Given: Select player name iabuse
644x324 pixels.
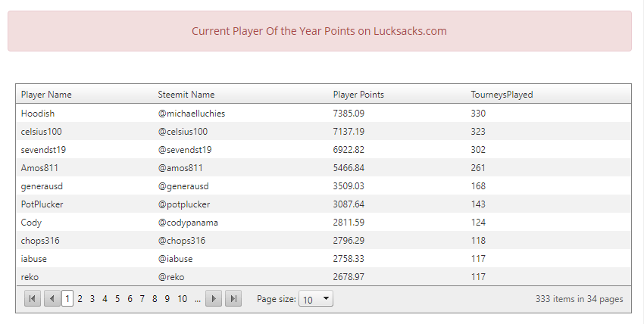Looking at the screenshot, I should [x=33, y=259].
